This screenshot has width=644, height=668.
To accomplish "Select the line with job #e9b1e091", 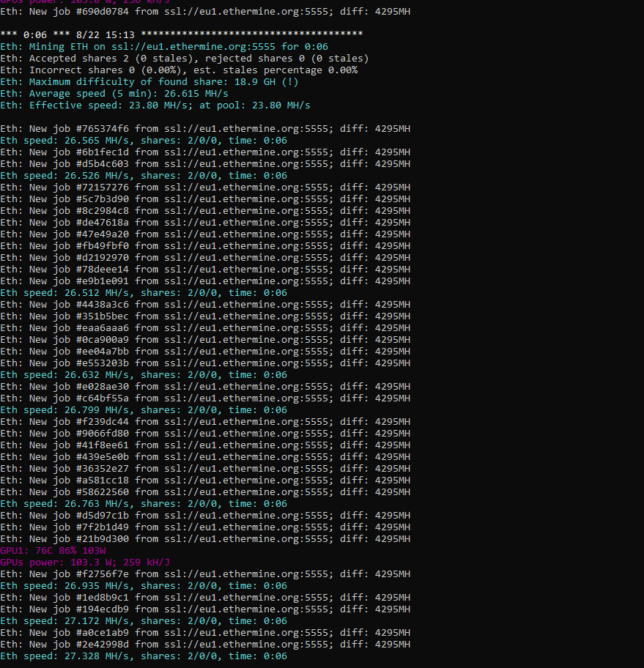I will click(x=205, y=281).
